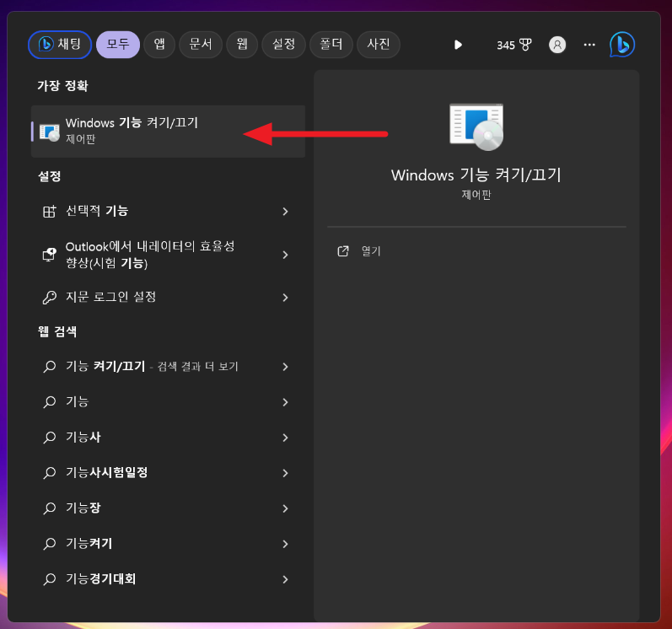Expand the 지문 로그인 설정 chevron
672x629 pixels.
point(286,298)
